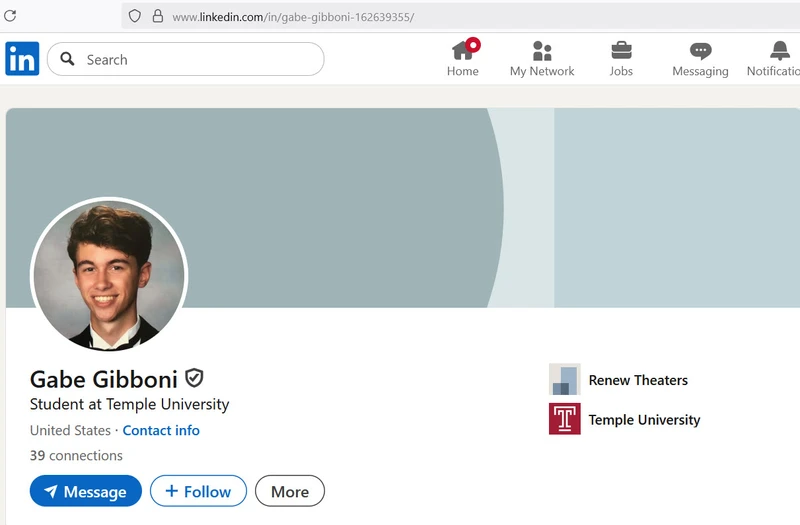The height and width of the screenshot is (525, 800).
Task: Go to My Network icon
Action: point(542,50)
